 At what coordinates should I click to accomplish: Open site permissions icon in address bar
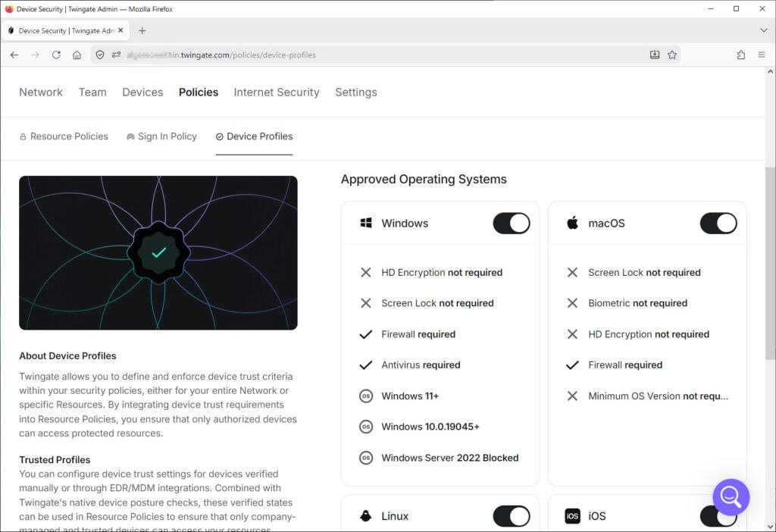pos(116,55)
